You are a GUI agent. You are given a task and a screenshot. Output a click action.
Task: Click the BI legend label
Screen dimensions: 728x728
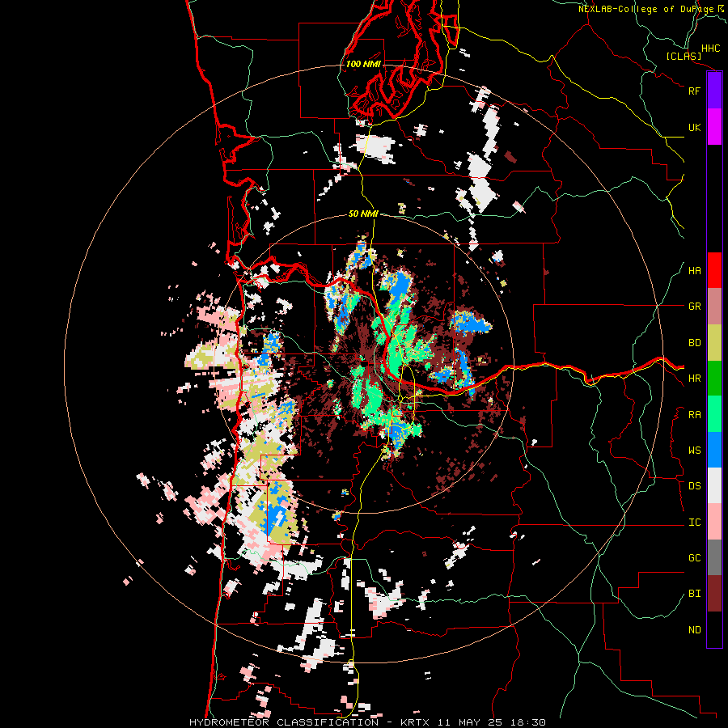pyautogui.click(x=694, y=594)
